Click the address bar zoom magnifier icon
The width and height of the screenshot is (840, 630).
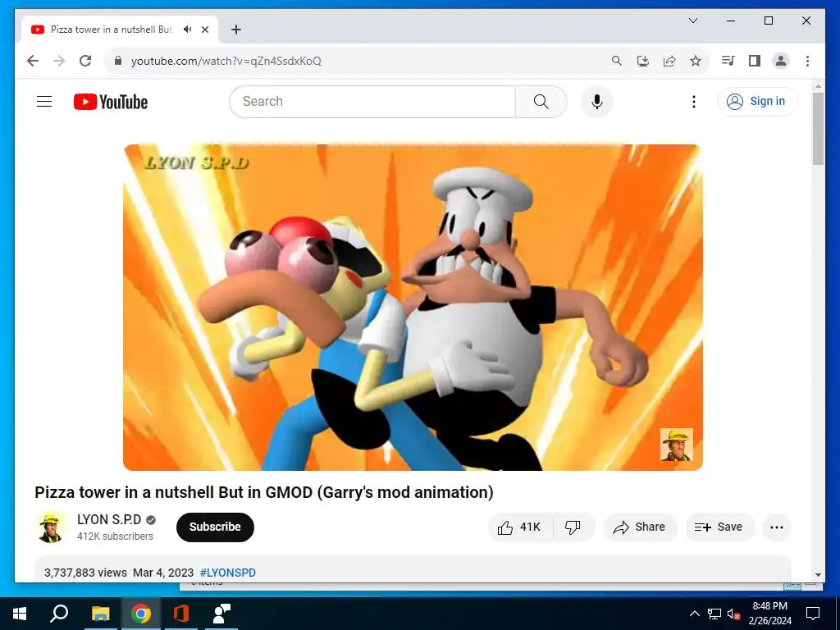[x=617, y=61]
